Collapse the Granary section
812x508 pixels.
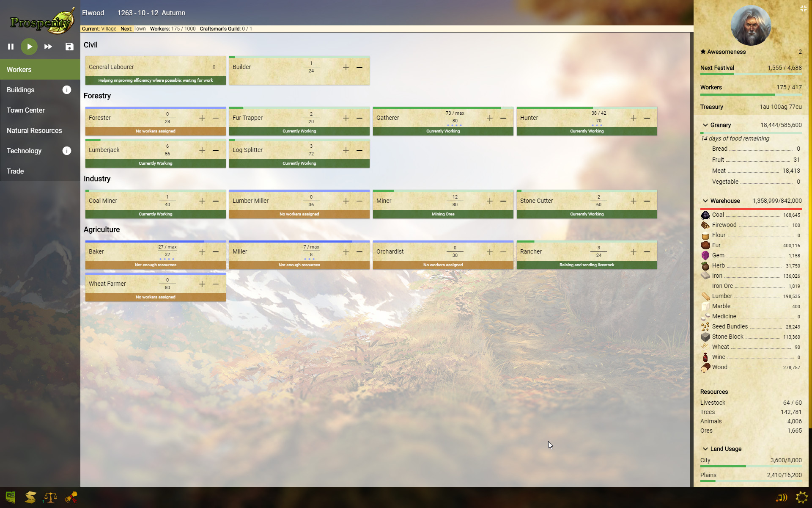pyautogui.click(x=705, y=125)
